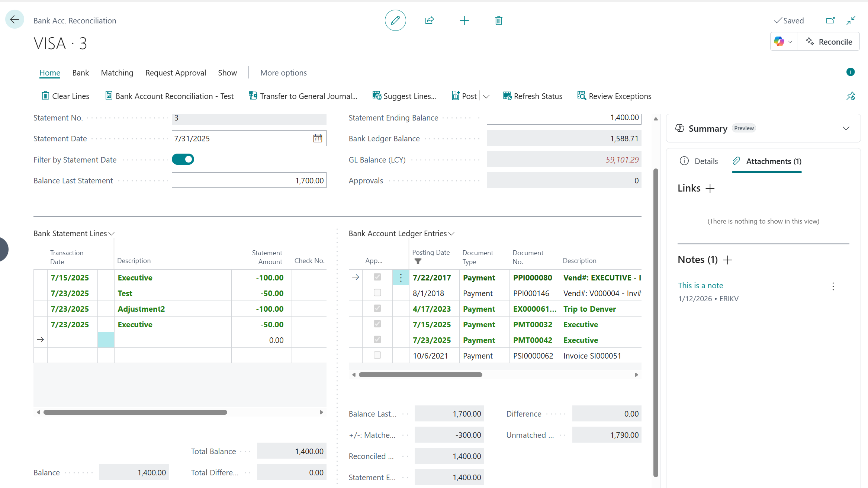Image resolution: width=868 pixels, height=488 pixels.
Task: Click the pencil edit icon
Action: 395,20
